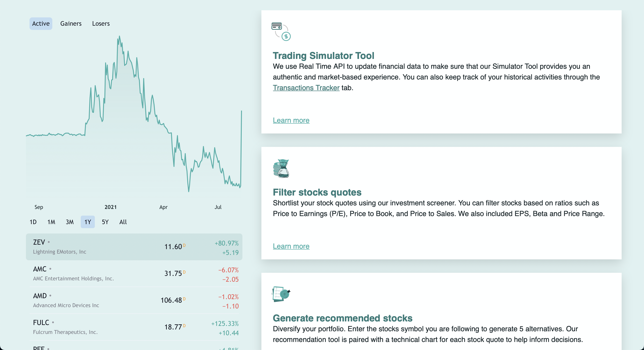Viewport: 644px width, 350px height.
Task: Set chart range to 3M
Action: (x=70, y=222)
